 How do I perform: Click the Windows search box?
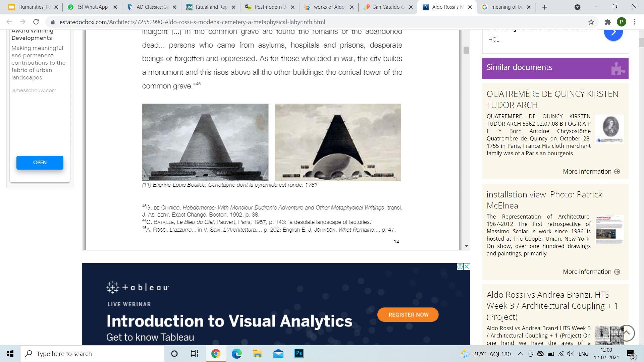tap(92, 354)
